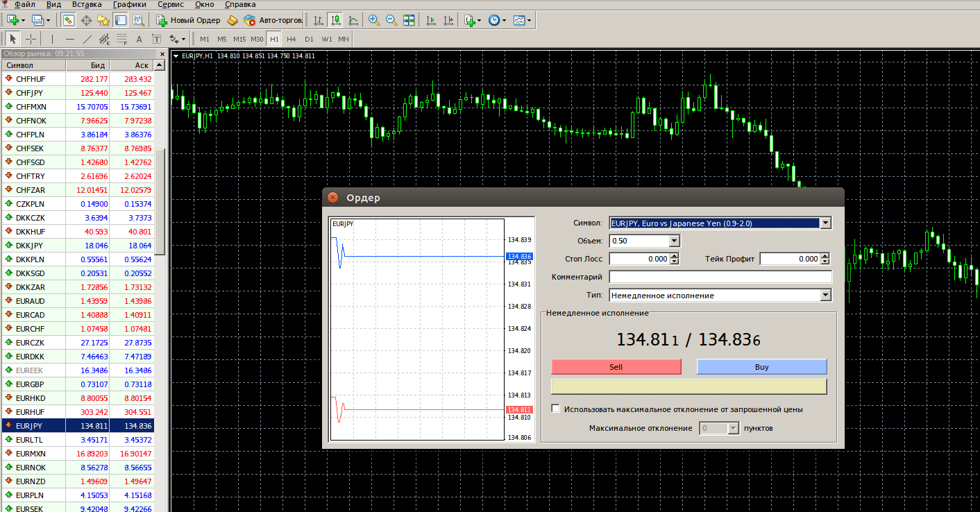This screenshot has height=512, width=980.
Task: Select the text 'A' tool
Action: (139, 39)
